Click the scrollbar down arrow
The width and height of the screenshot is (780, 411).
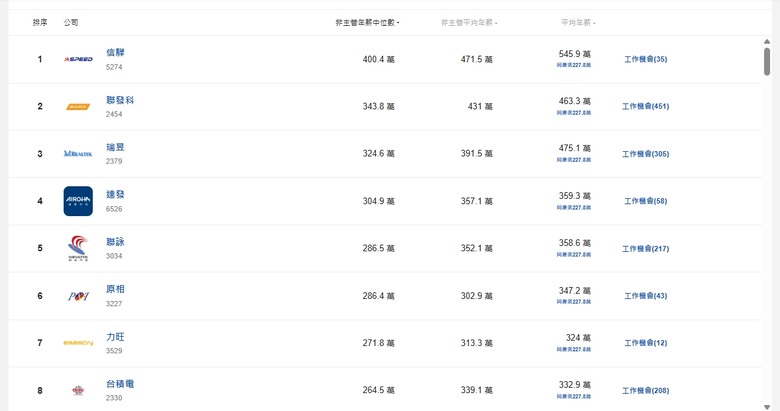tap(767, 407)
